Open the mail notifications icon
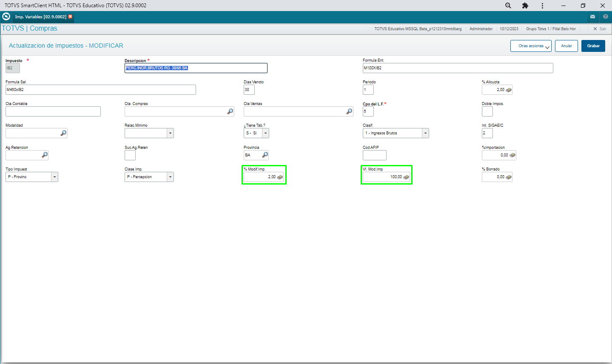The height and width of the screenshot is (364, 612). click(592, 17)
